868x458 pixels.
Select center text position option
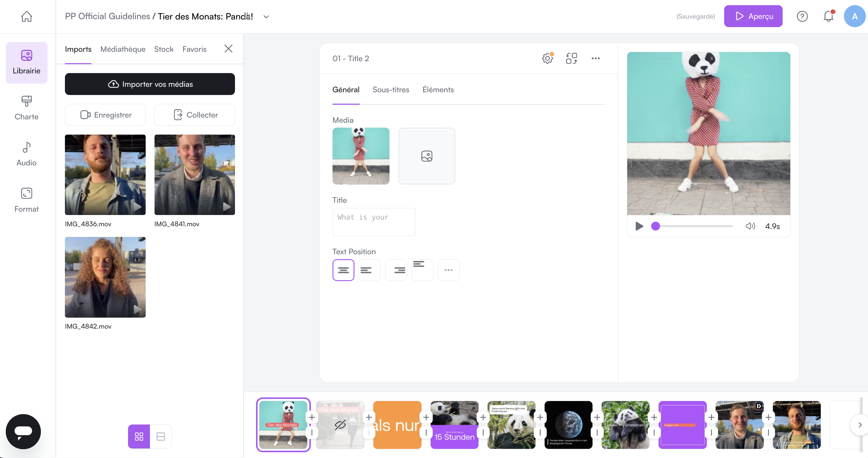tap(343, 270)
